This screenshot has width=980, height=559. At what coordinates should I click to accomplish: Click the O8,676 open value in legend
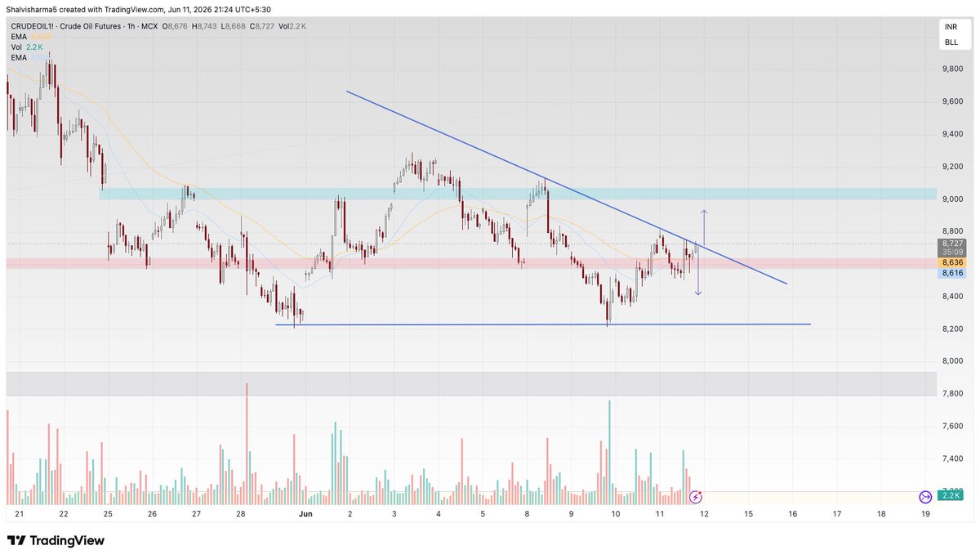175,27
